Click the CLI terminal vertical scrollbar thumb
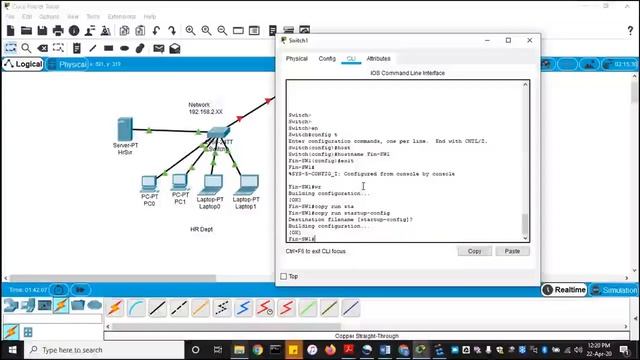The height and width of the screenshot is (360, 640). coord(525,224)
